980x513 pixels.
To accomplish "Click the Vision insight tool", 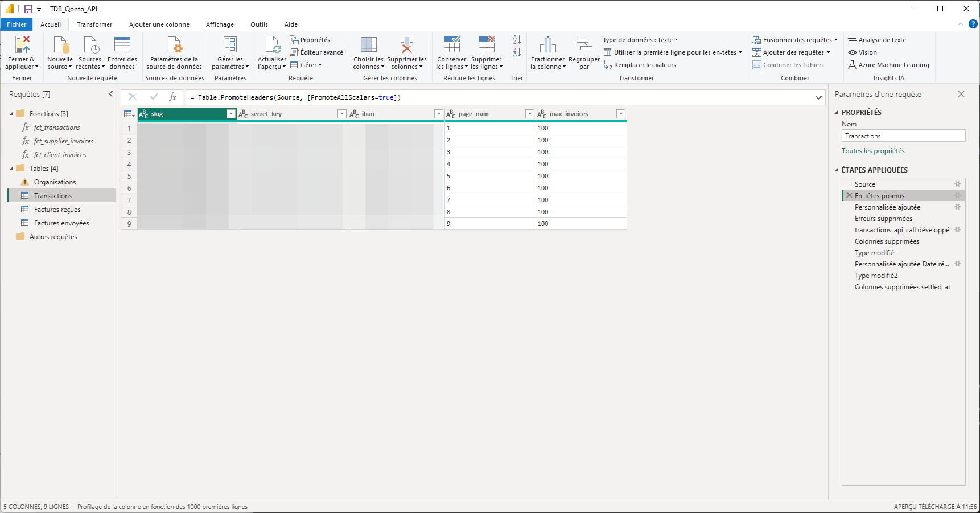I will click(862, 52).
